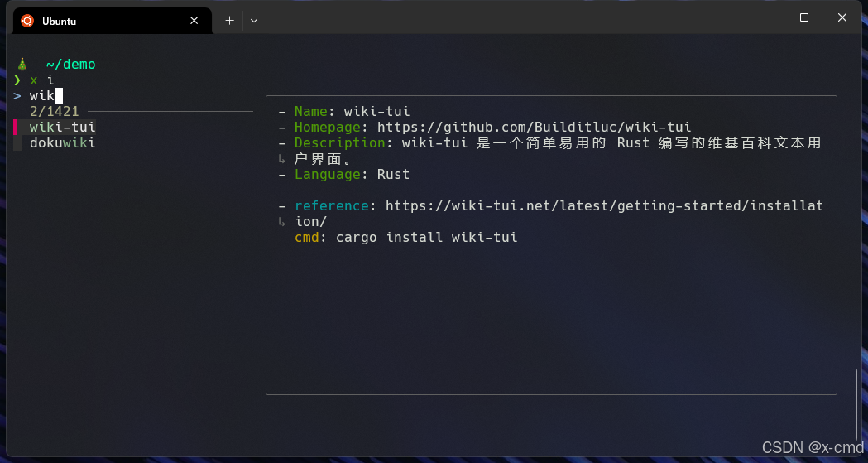The width and height of the screenshot is (868, 463).
Task: Click the 'x i' command line
Action: coord(42,80)
